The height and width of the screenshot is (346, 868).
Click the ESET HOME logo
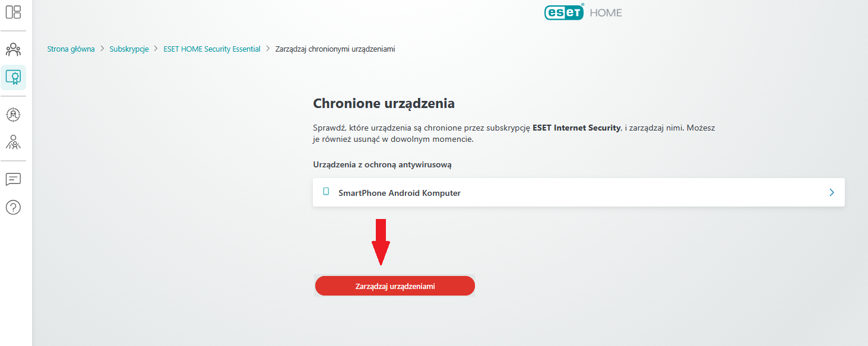(564, 12)
